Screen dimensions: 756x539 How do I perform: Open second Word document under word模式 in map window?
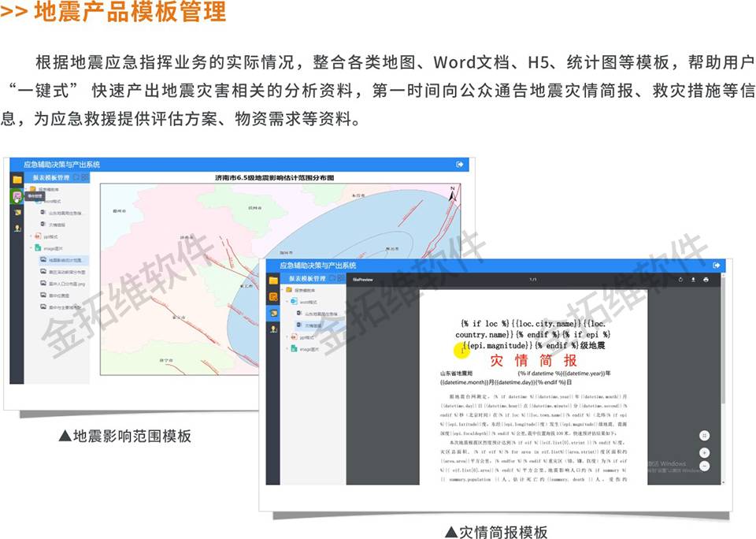pyautogui.click(x=53, y=225)
